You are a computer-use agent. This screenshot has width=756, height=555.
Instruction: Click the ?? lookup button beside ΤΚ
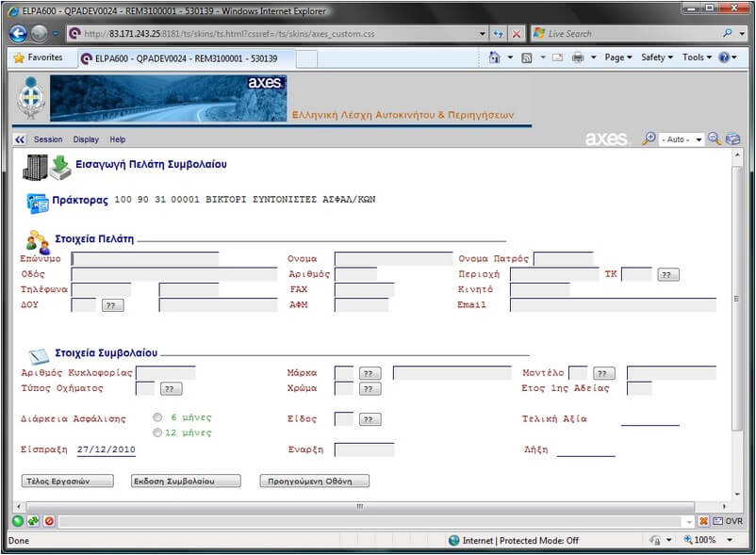(x=668, y=274)
